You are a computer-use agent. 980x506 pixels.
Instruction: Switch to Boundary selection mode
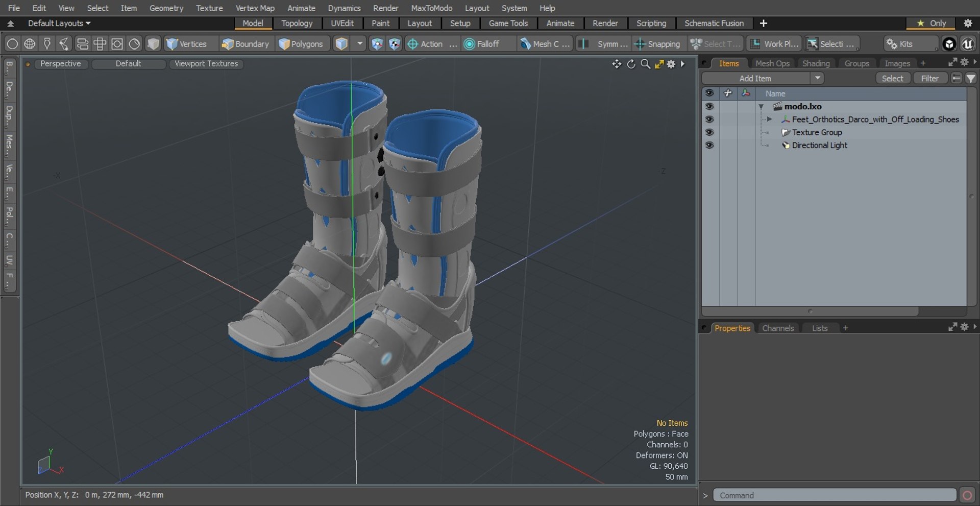coord(245,44)
